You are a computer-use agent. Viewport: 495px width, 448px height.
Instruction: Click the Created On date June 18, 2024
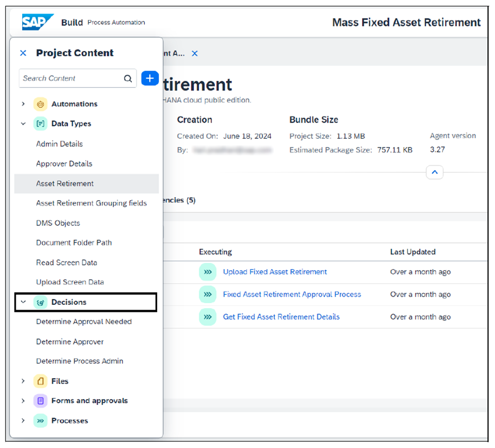[x=247, y=136]
